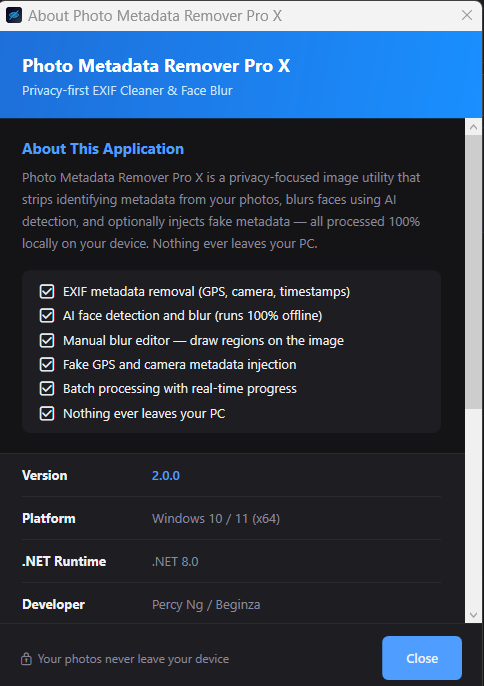Click the About This Application heading
This screenshot has height=686, width=484.
tap(103, 149)
